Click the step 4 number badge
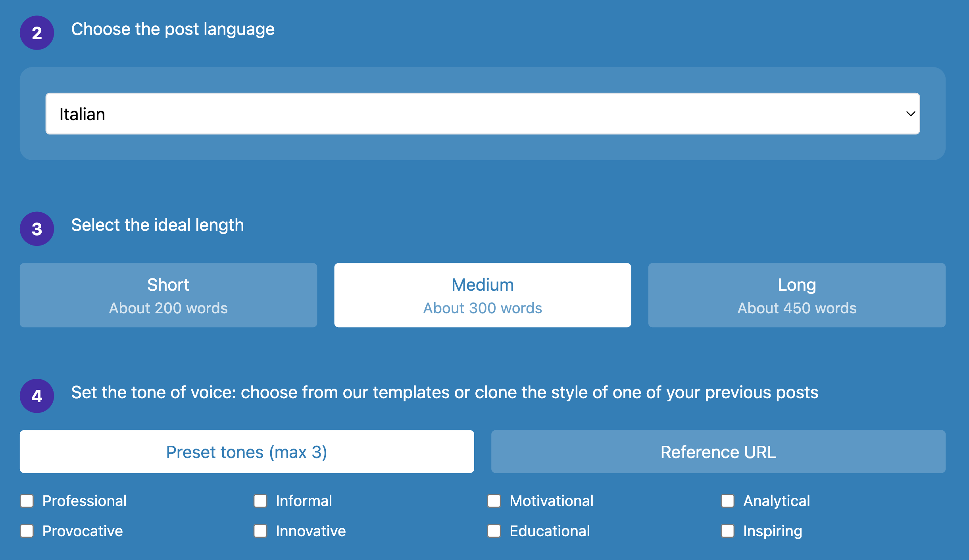This screenshot has height=560, width=969. click(37, 396)
